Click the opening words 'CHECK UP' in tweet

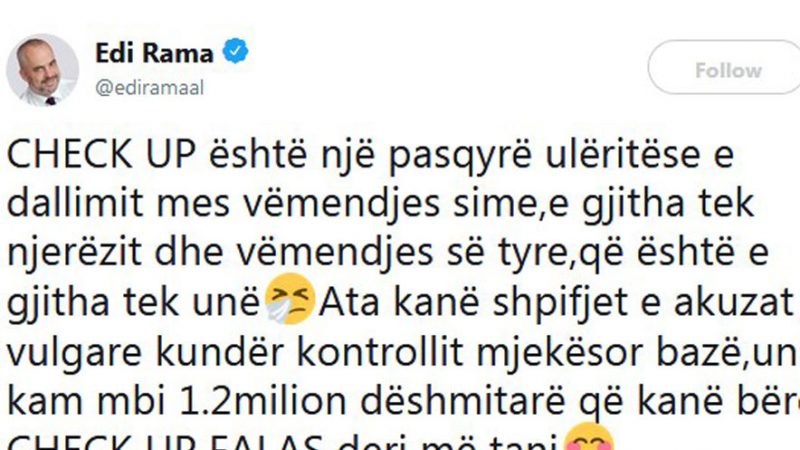[101, 155]
